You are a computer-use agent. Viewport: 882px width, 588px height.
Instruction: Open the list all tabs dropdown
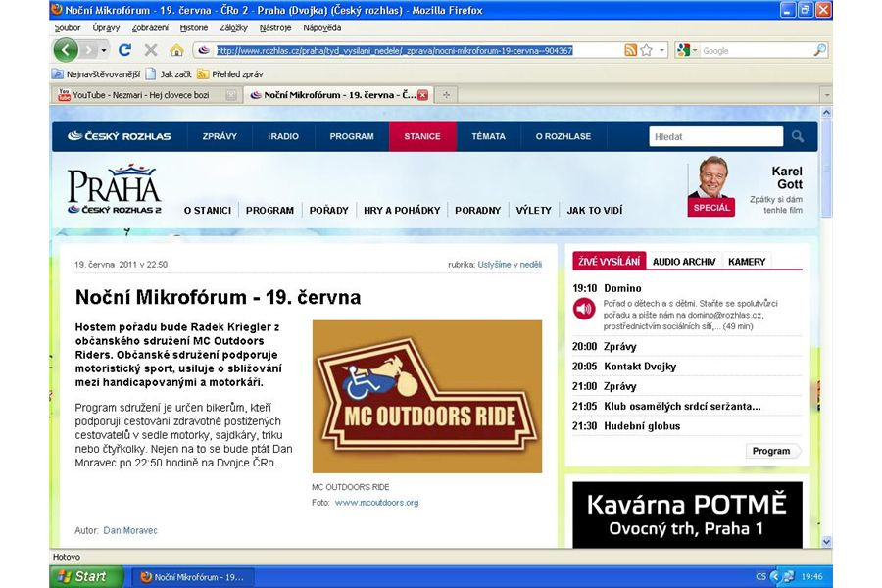tap(825, 95)
